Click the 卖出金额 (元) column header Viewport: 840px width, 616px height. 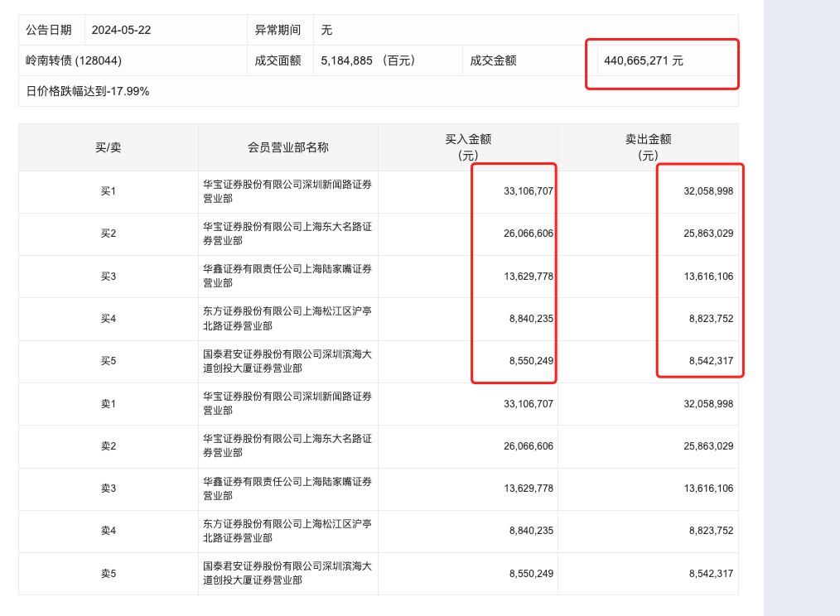tap(647, 147)
